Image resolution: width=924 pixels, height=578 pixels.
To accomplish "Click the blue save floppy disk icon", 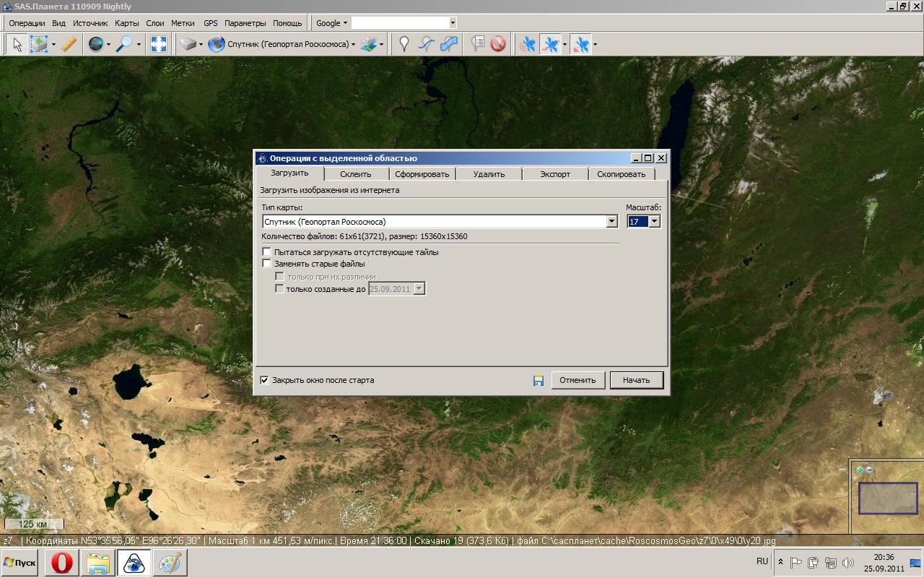I will pos(538,381).
